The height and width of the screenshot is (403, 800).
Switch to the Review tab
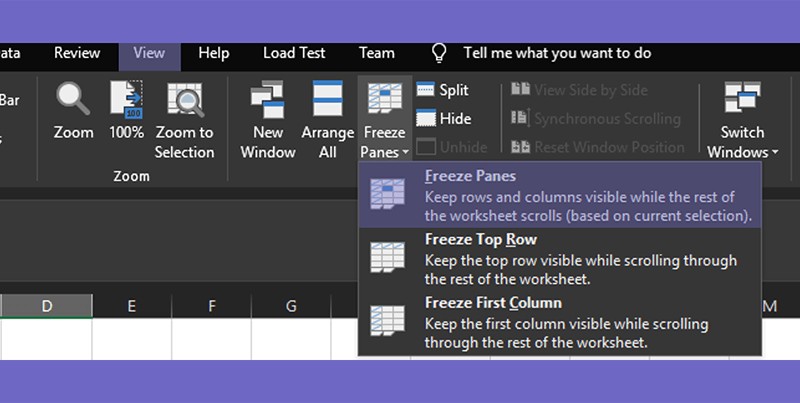click(x=77, y=53)
